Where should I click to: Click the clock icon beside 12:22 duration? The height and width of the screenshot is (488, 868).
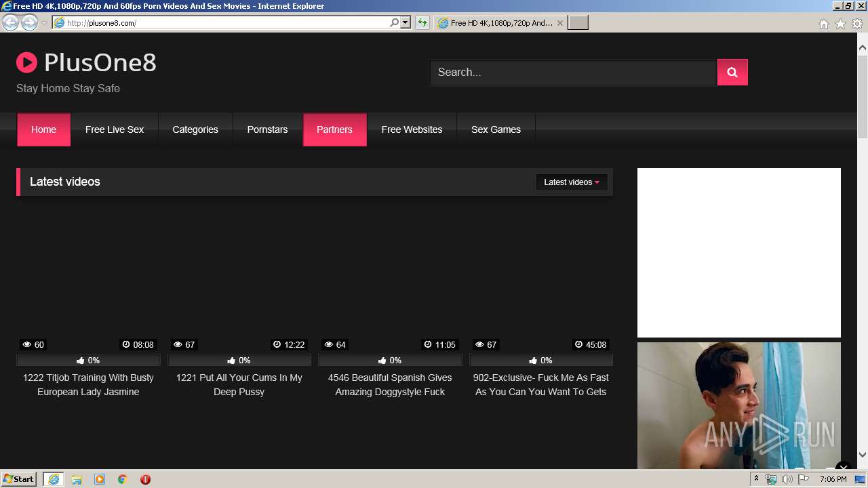277,344
